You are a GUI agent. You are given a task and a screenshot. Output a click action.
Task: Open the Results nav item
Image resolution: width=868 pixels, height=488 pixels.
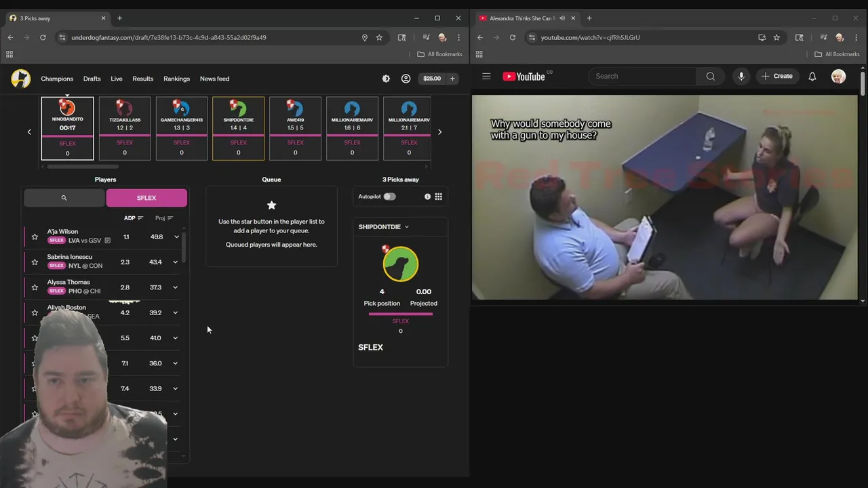click(142, 79)
